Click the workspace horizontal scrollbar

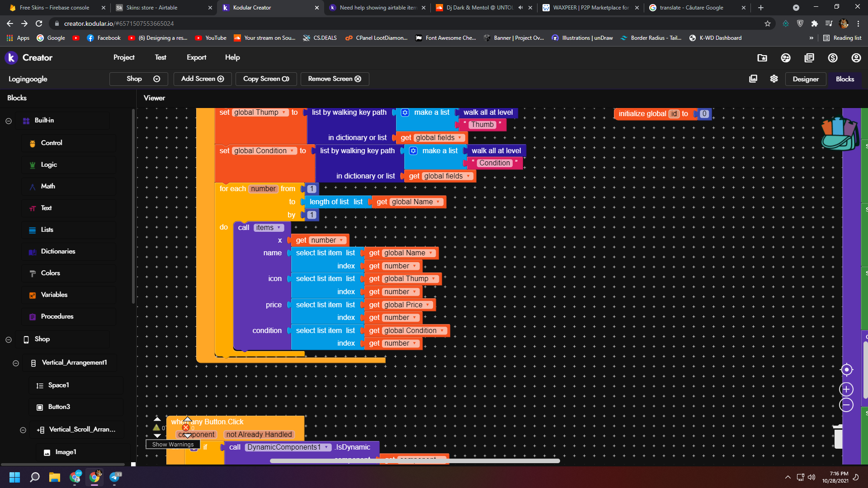tap(415, 461)
